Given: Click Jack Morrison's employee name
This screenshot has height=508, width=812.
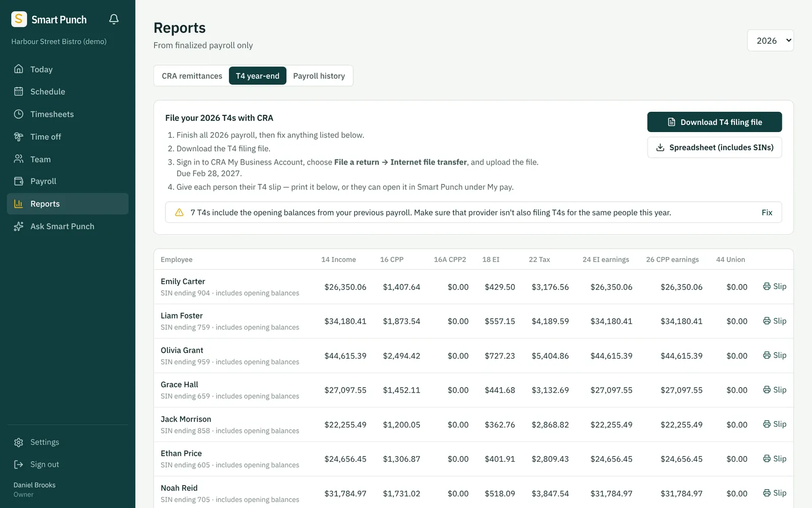Looking at the screenshot, I should 186,419.
